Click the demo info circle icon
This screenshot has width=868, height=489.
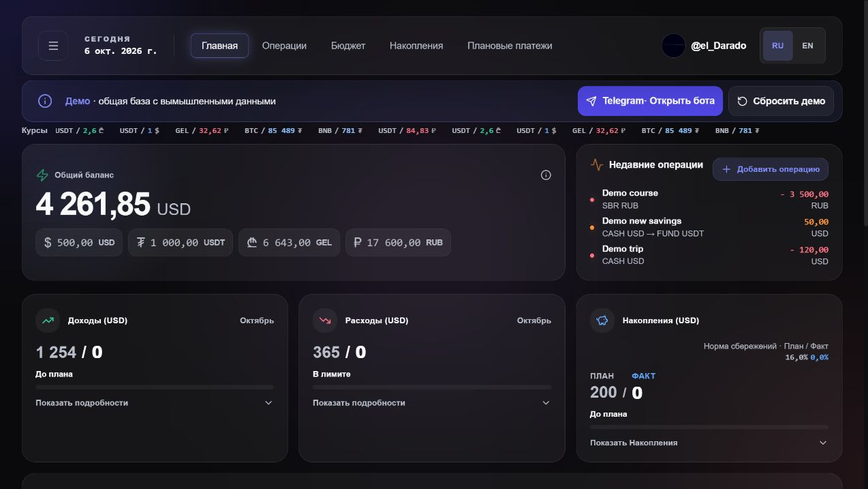click(45, 101)
